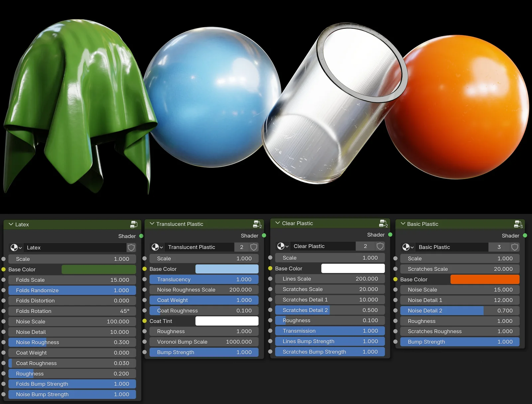Toggle the fake user shield on Clear Plastic
This screenshot has height=404, width=532.
[379, 246]
